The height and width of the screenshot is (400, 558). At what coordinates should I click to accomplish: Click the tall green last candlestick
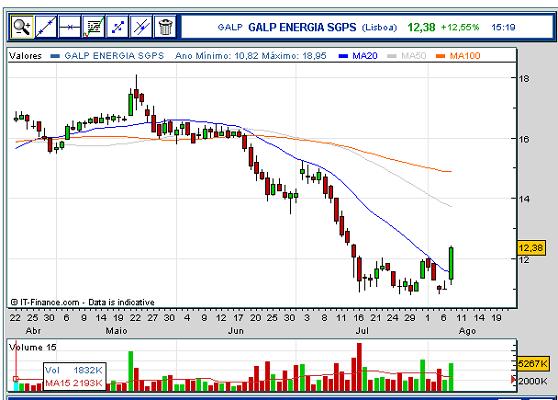(x=451, y=263)
